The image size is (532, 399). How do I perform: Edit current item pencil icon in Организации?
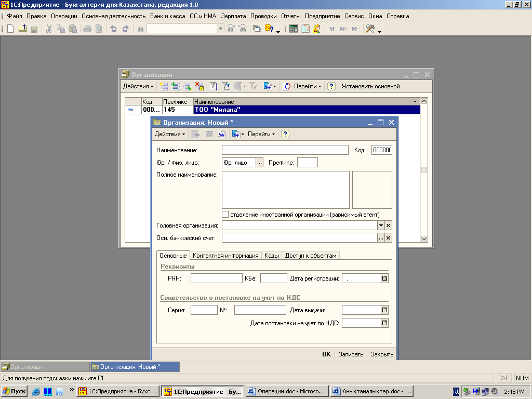click(x=188, y=87)
